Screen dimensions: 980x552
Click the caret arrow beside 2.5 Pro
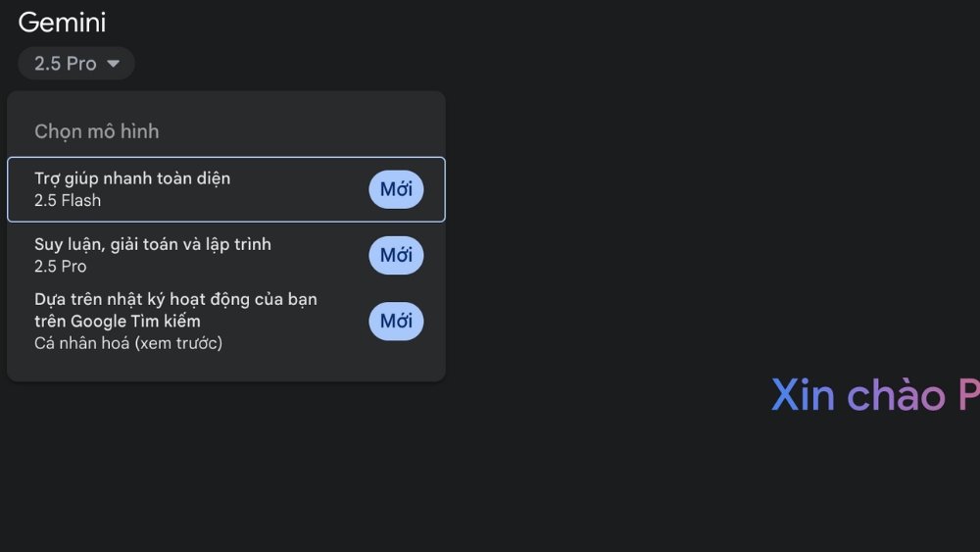click(114, 64)
